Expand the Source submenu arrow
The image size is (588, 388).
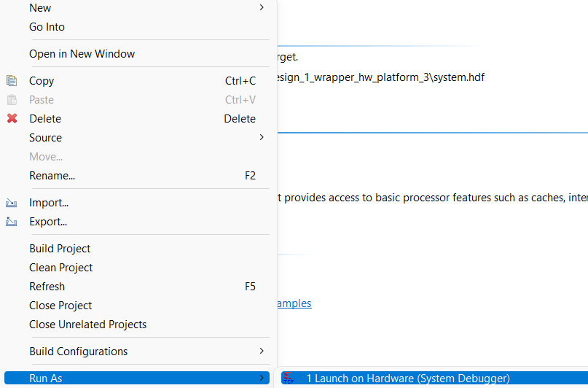pos(262,138)
